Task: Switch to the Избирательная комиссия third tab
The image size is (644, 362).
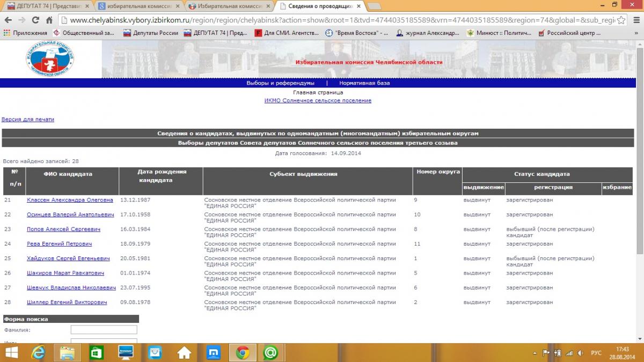Action: [x=230, y=6]
